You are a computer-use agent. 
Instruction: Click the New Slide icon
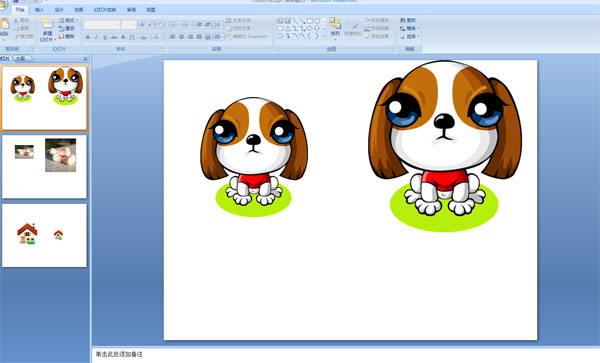[47, 24]
